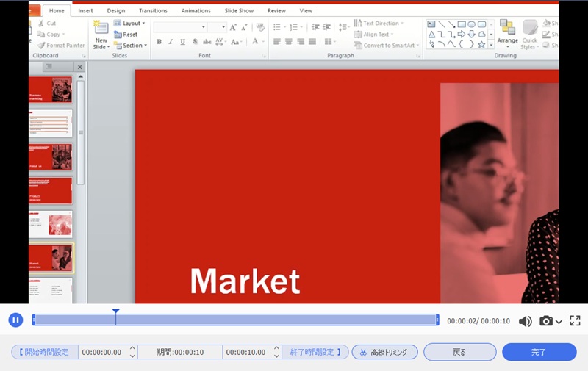Toggle Underline formatting

182,42
